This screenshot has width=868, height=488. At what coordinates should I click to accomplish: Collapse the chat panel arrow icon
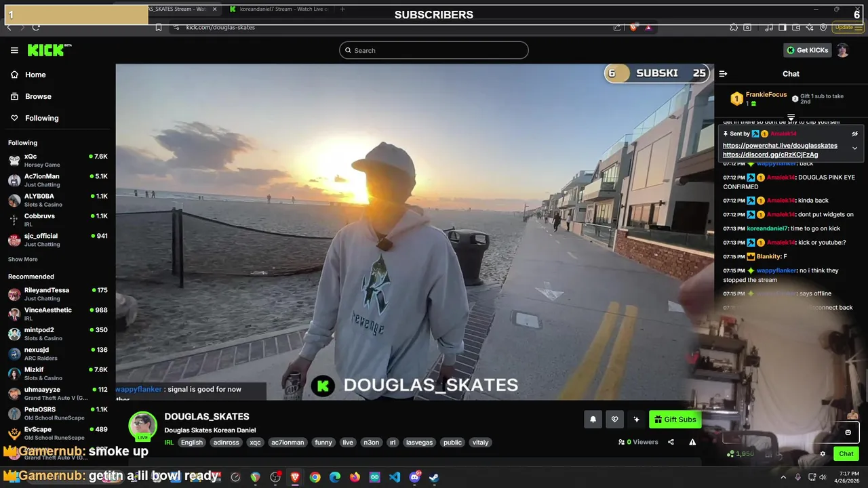(723, 74)
